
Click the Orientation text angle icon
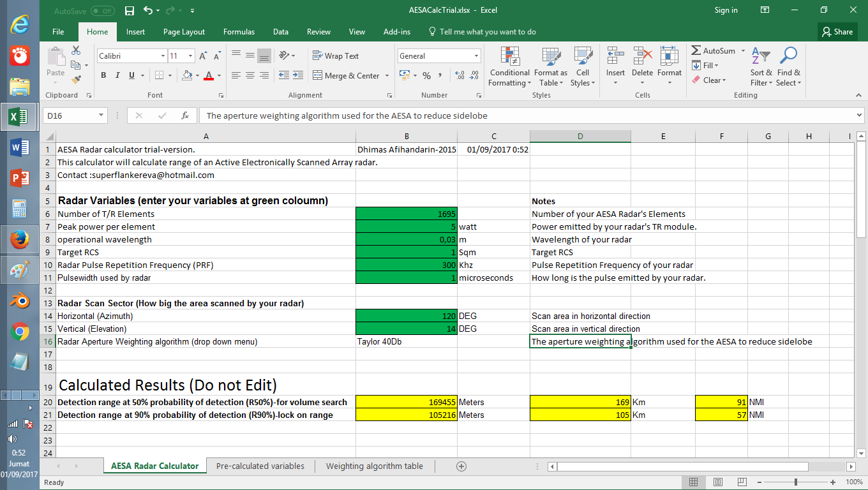click(285, 56)
